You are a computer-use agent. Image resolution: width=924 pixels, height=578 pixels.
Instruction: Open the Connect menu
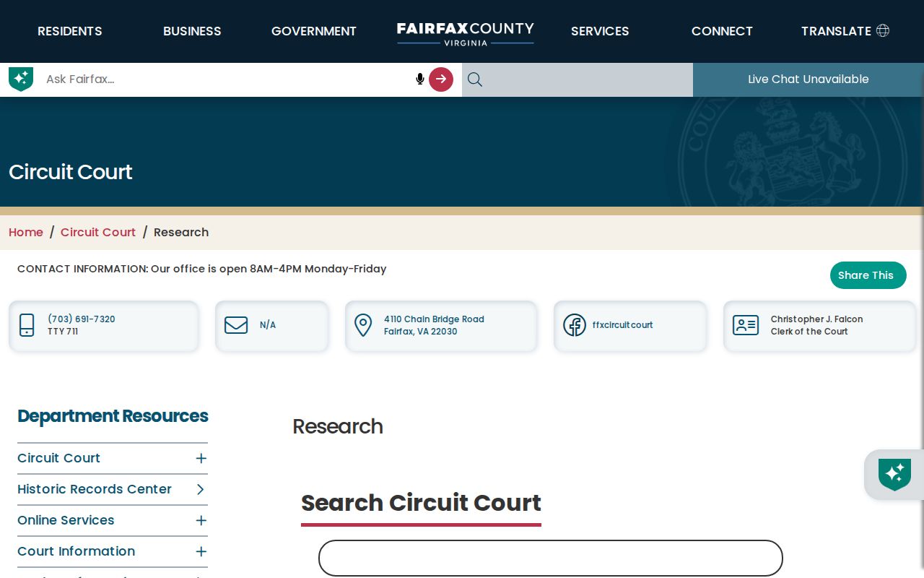tap(722, 31)
